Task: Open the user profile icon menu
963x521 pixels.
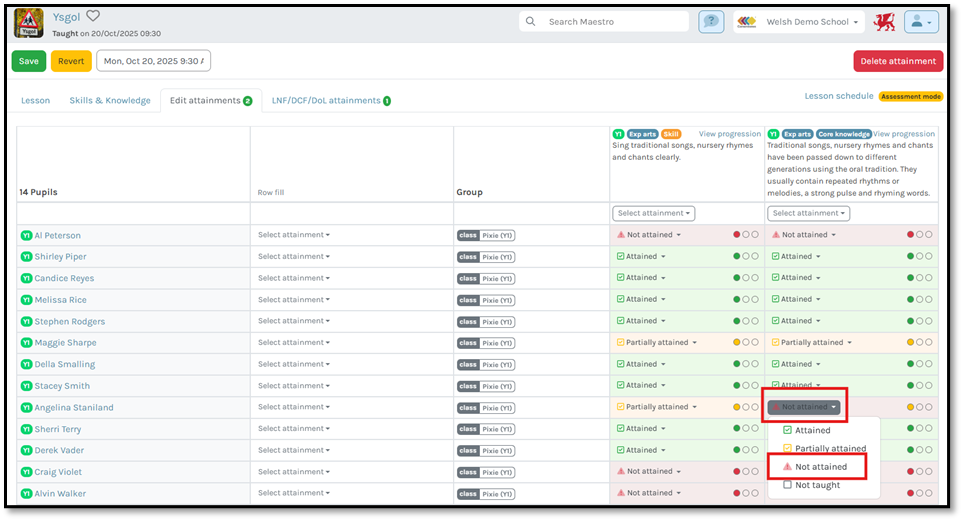Action: coord(920,22)
